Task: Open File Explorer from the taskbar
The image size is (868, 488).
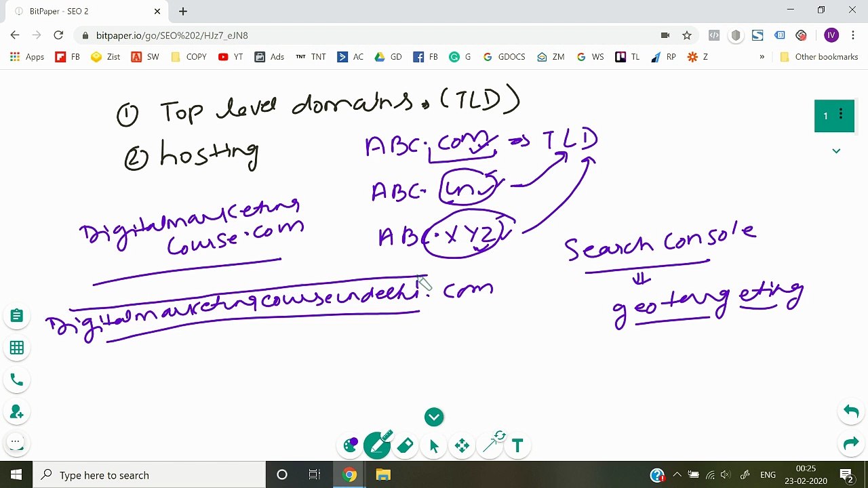Action: (x=383, y=475)
